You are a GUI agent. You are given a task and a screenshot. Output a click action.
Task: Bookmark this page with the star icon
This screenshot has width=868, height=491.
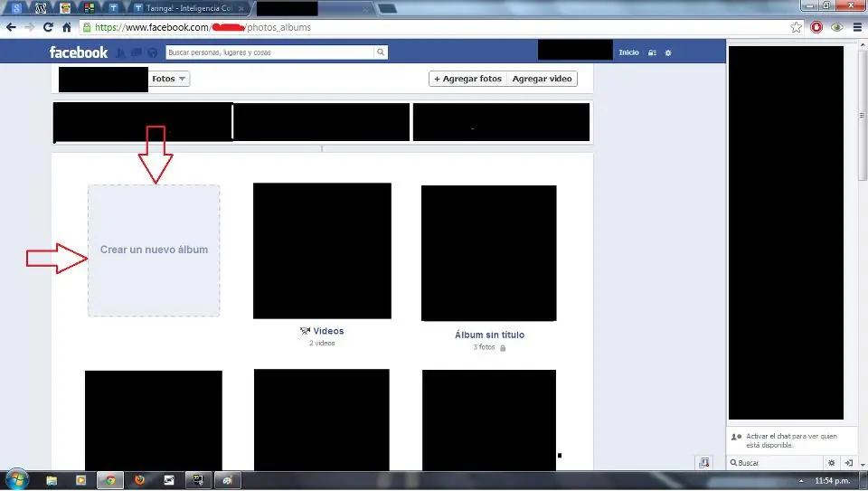pyautogui.click(x=796, y=27)
